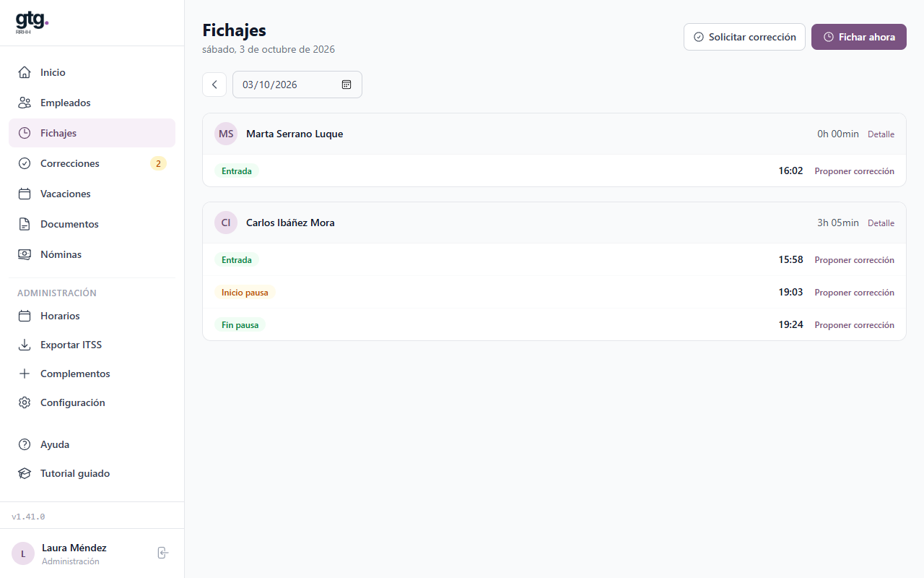Screen dimensions: 924x578
Task: Click the Complementos plus icon
Action: [25, 374]
